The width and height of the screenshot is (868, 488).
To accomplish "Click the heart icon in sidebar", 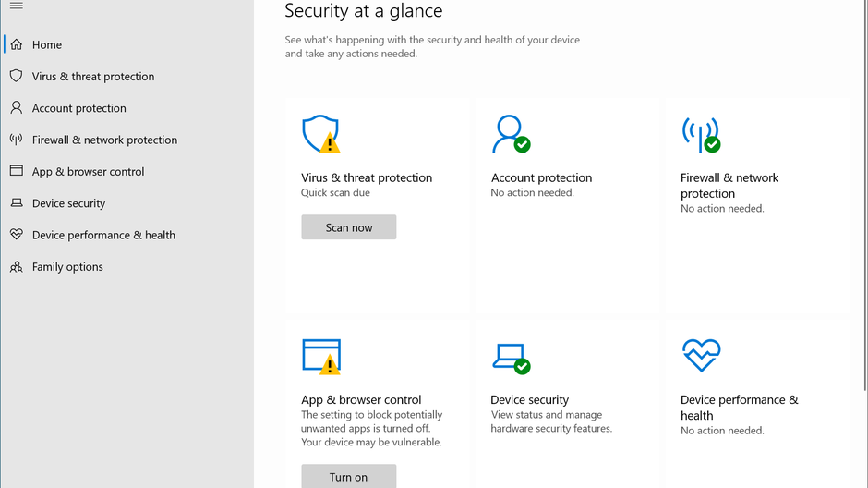I will click(16, 235).
